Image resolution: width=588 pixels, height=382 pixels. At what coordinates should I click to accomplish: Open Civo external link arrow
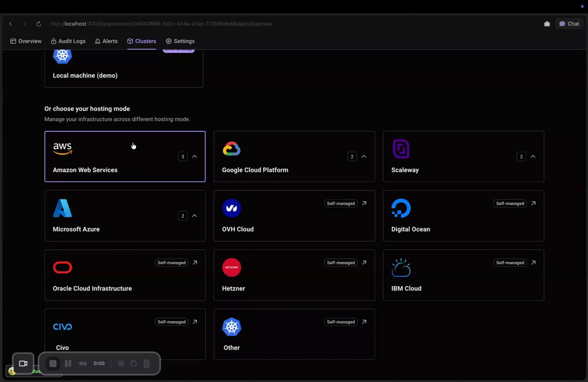(x=195, y=322)
